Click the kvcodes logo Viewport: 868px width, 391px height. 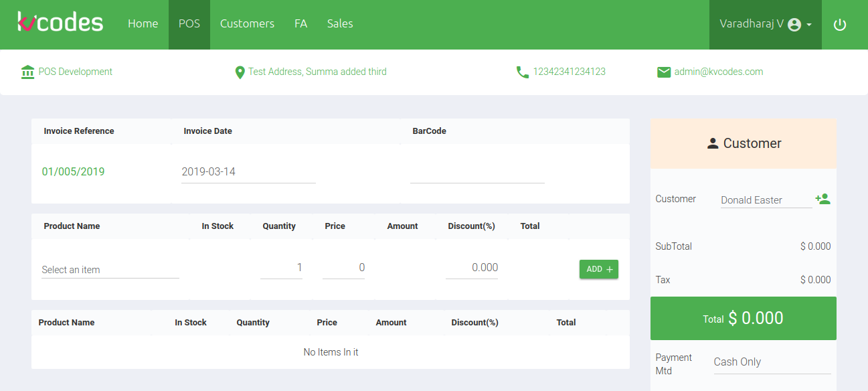(60, 23)
